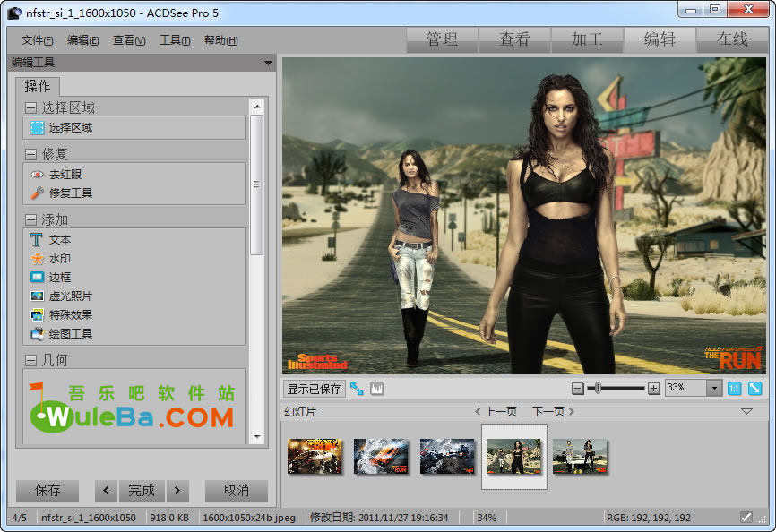776x532 pixels.
Task: Open the 文件 menu
Action: point(37,40)
